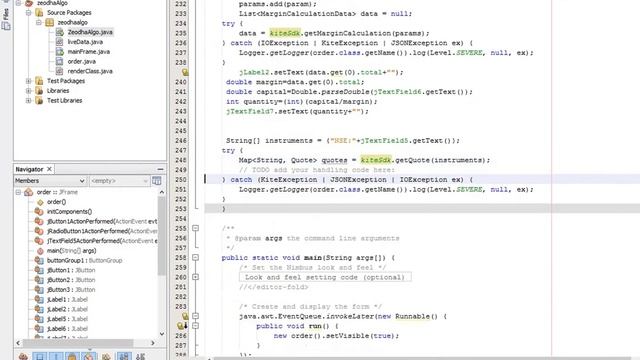
Task: Click the hint lightbulb beside the invokeLater line
Action: 185,316
